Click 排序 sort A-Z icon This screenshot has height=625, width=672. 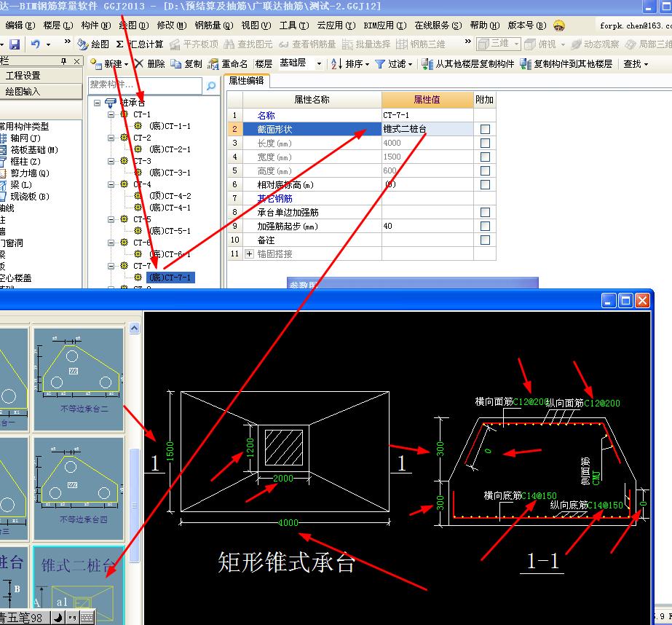336,64
